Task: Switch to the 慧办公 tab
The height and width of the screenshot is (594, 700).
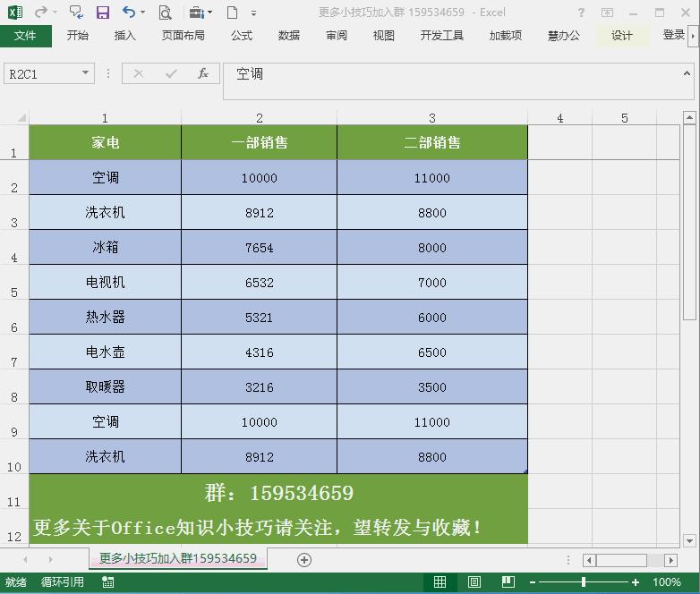Action: (564, 35)
